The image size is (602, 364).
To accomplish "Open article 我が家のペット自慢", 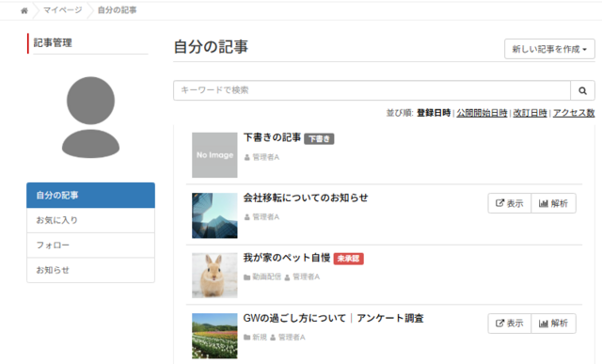I will tap(287, 258).
